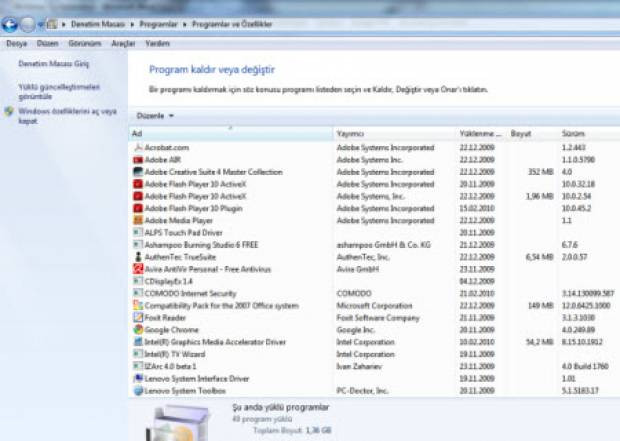Open the Araçlar menu

[123, 44]
